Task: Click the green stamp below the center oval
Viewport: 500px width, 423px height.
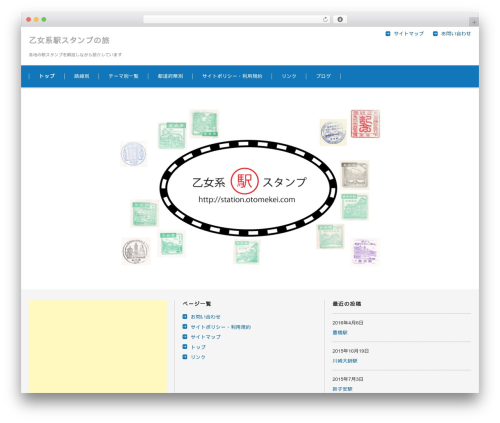Action: pyautogui.click(x=247, y=252)
